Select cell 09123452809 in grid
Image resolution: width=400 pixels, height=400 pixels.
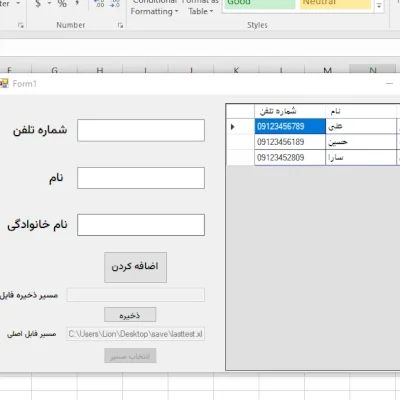click(290, 157)
